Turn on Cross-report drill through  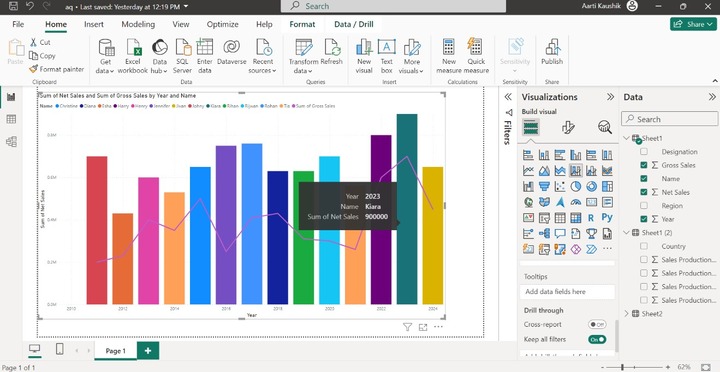click(x=597, y=324)
